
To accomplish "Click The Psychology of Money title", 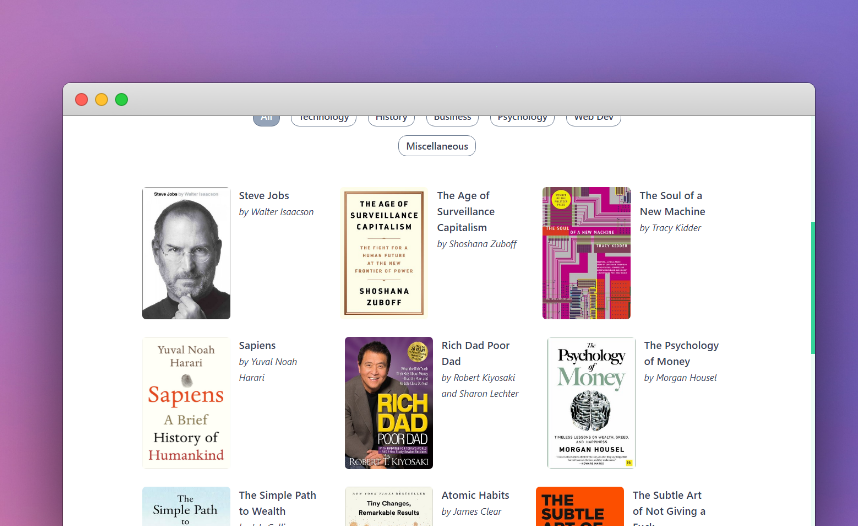I will [681, 354].
